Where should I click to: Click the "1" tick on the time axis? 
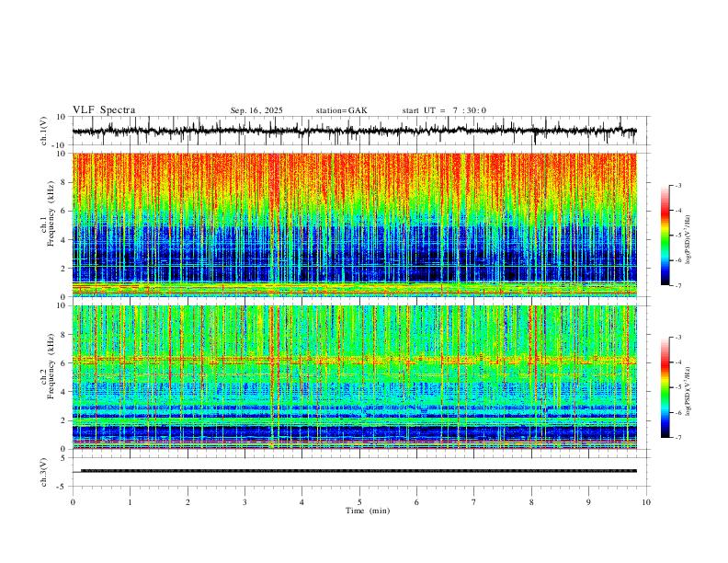coord(130,502)
